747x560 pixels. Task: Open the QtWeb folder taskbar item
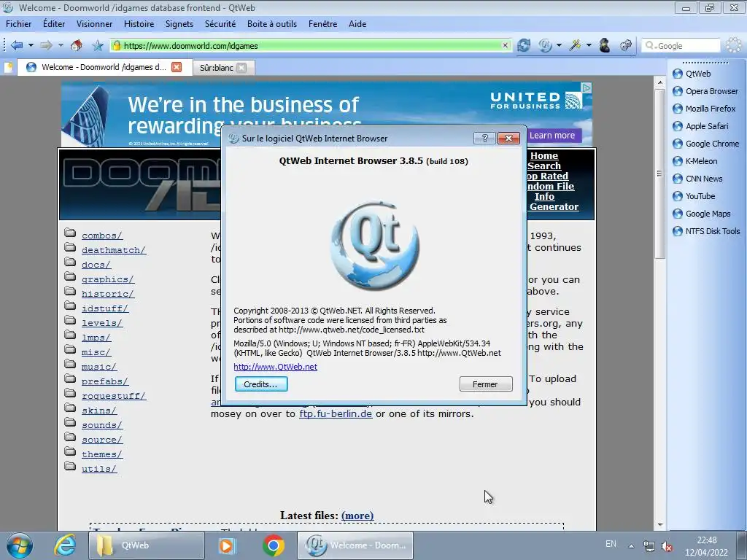pyautogui.click(x=146, y=545)
